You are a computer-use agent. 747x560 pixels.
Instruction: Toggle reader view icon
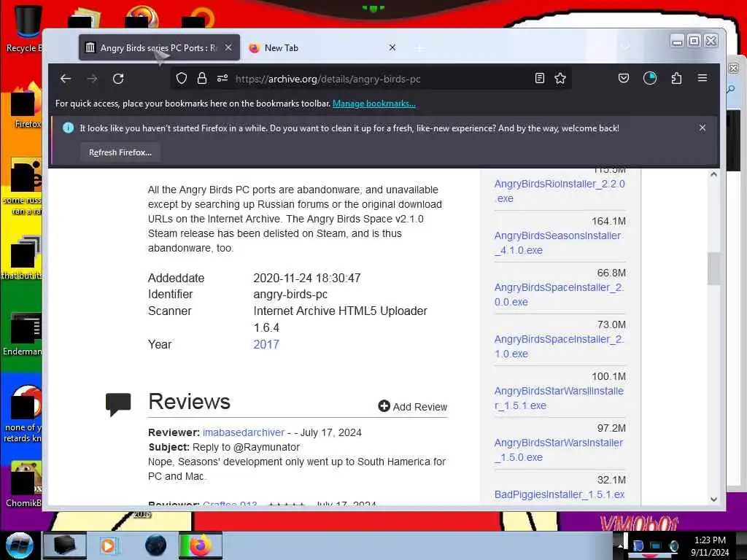tap(539, 78)
